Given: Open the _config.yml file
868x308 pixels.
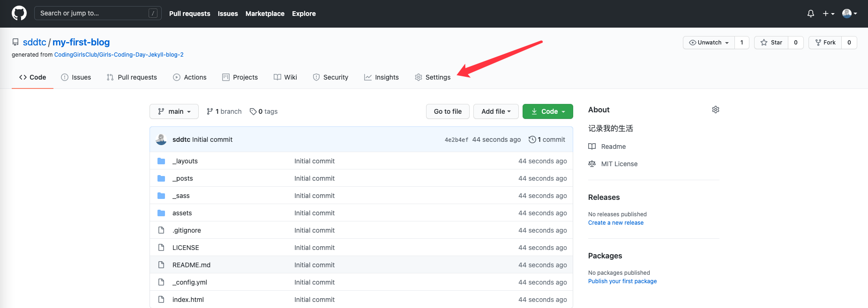Looking at the screenshot, I should click(x=190, y=282).
